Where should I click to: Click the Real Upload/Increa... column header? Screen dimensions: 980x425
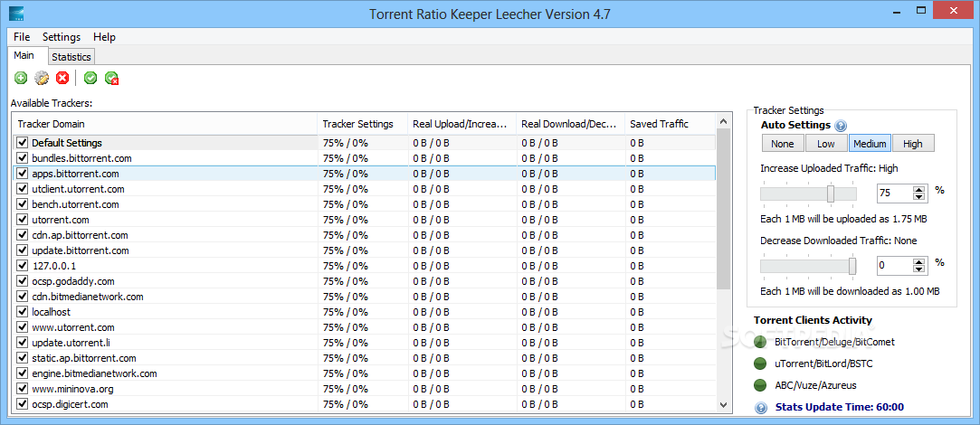point(461,124)
